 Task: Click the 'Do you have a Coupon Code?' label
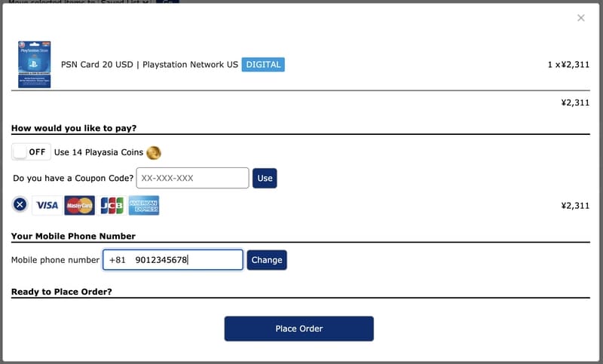pos(73,179)
